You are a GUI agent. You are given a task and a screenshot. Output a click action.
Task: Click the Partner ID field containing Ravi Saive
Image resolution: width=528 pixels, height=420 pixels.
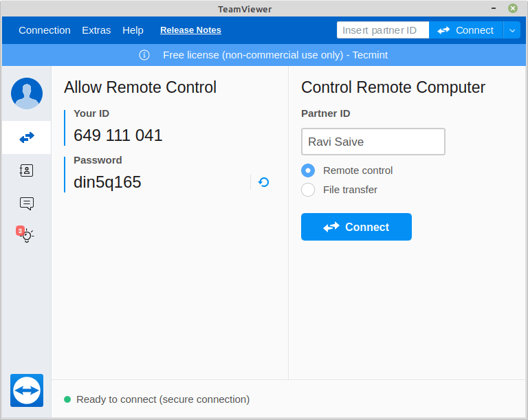(x=373, y=142)
